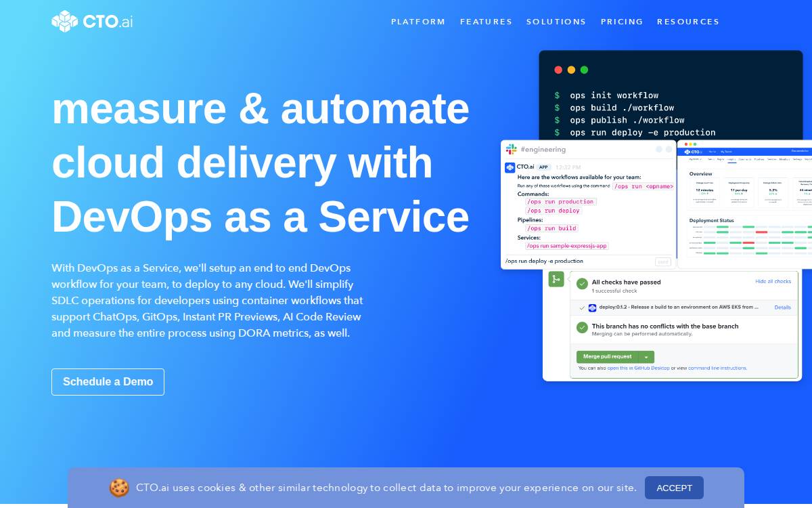The width and height of the screenshot is (812, 508).
Task: Click the Details link for deploy check
Action: (783, 308)
